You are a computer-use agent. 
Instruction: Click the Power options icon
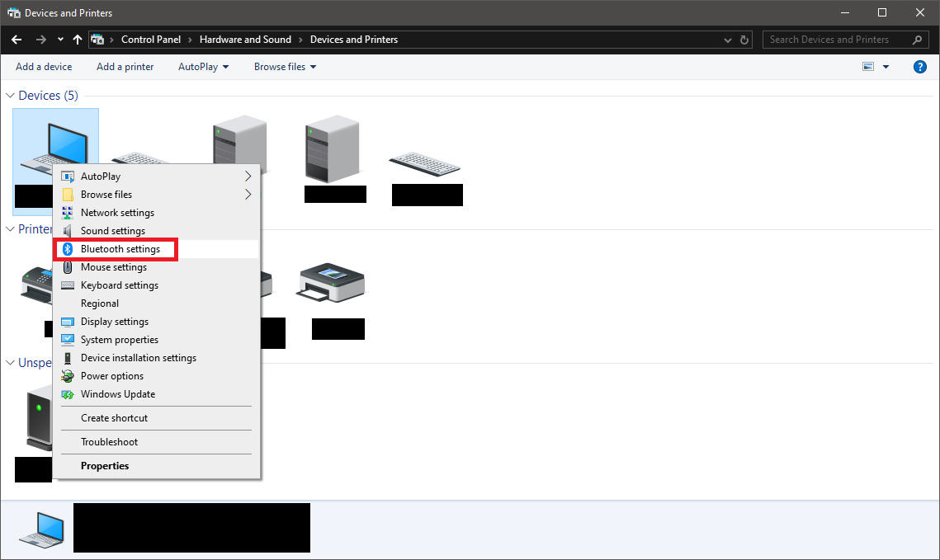[68, 376]
